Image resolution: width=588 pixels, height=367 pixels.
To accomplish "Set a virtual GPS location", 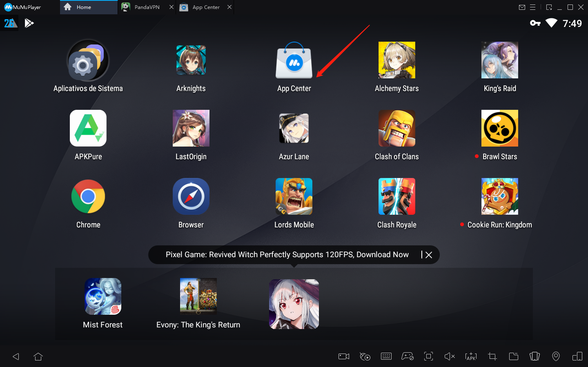I will coord(556,356).
